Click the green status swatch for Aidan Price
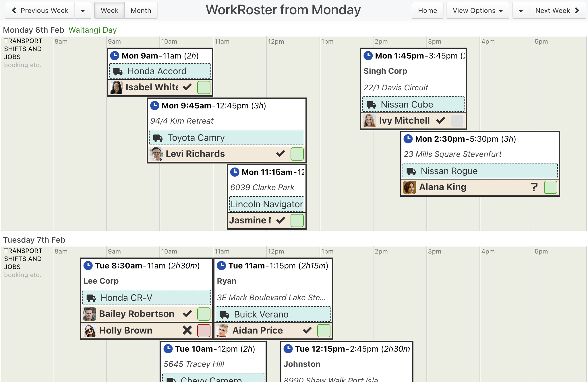Viewport: 588px width, 382px height. point(324,330)
